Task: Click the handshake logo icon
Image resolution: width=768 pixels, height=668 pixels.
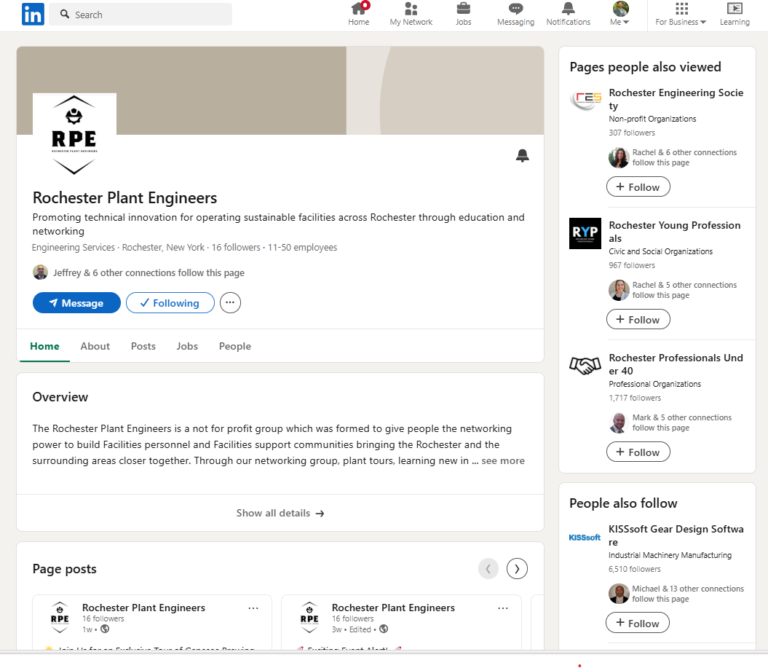Action: click(585, 365)
